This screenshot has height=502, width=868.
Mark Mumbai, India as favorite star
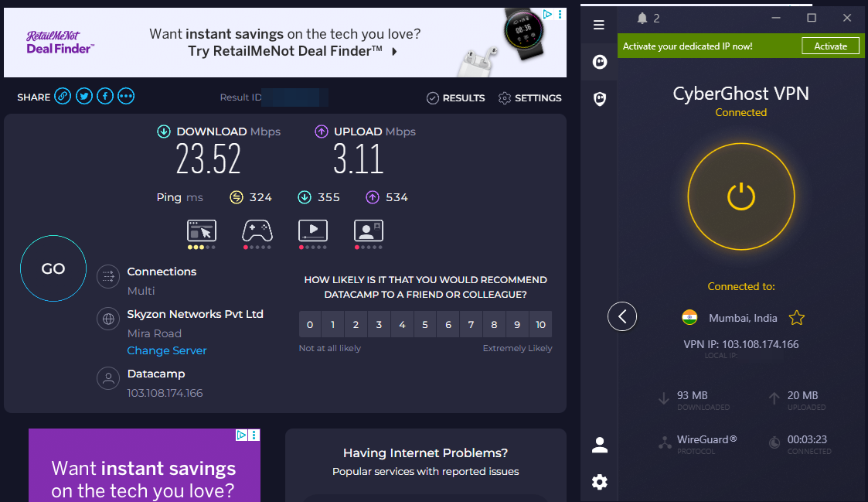797,317
